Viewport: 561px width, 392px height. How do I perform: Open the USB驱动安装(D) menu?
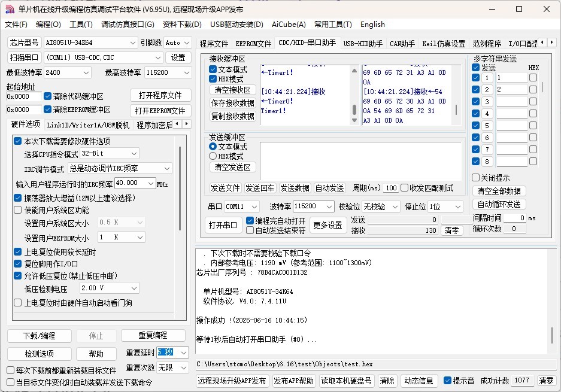pos(236,25)
